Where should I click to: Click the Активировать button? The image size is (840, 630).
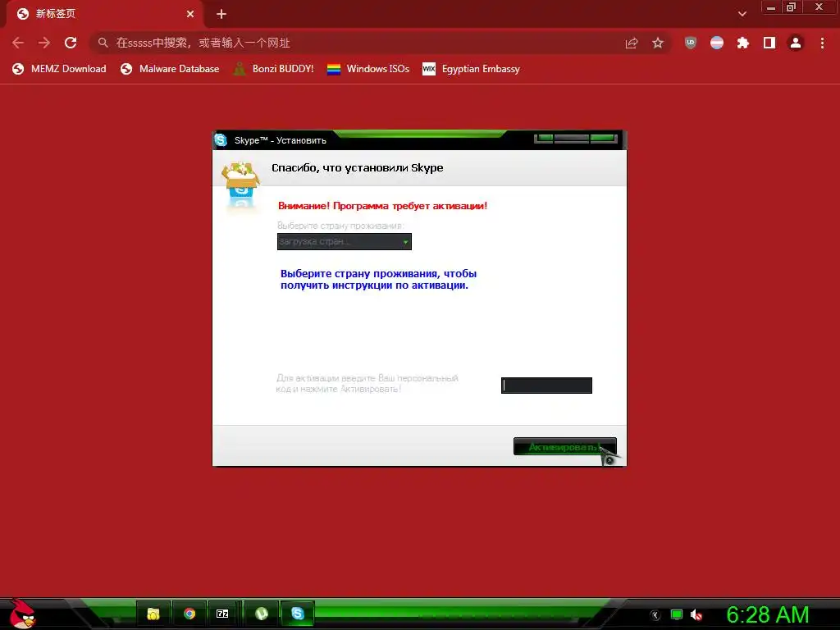564,447
